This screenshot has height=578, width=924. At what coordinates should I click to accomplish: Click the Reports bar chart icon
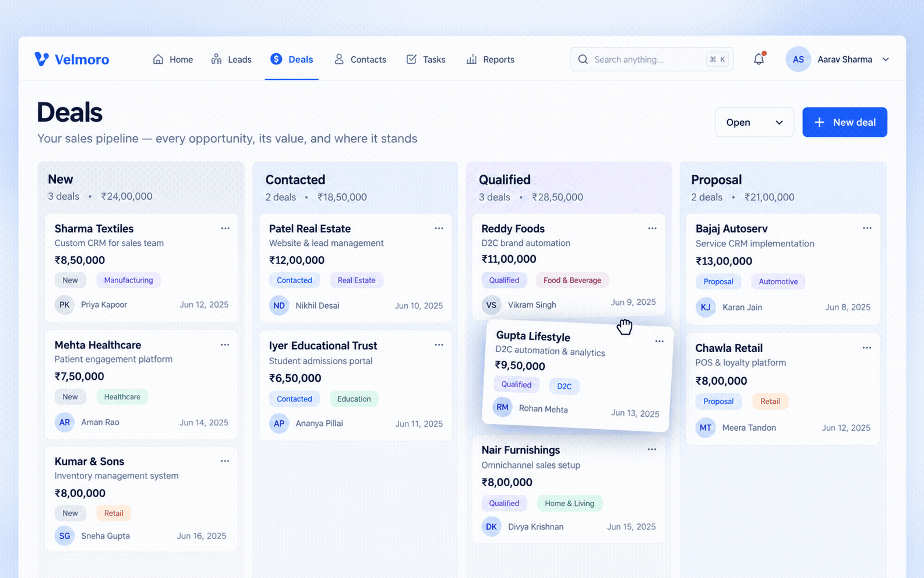[x=472, y=59]
